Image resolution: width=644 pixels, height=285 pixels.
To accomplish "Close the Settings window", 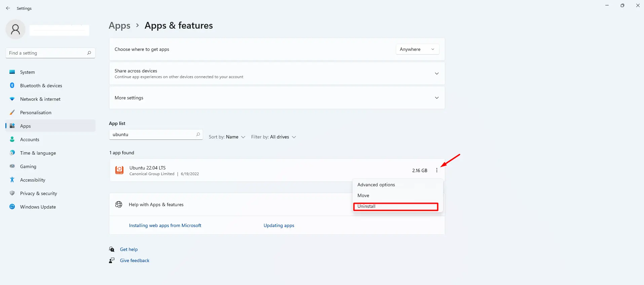I will [x=638, y=5].
